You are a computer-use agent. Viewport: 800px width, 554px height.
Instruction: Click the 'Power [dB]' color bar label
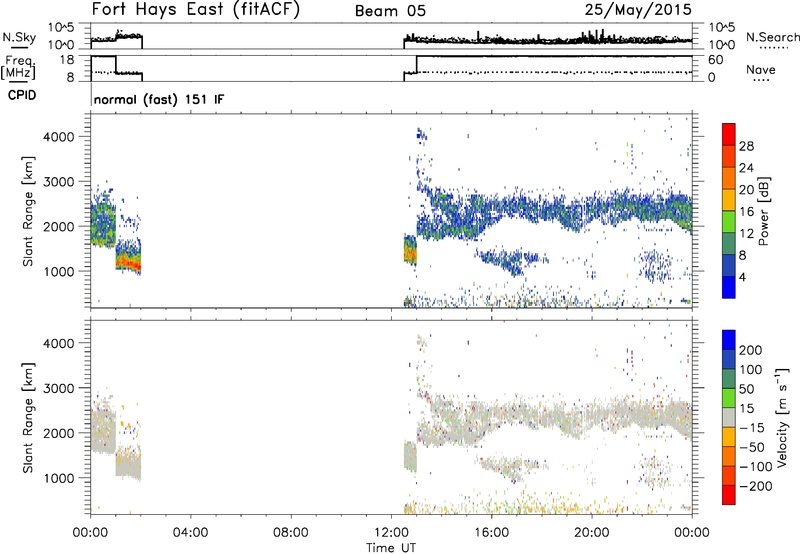763,211
